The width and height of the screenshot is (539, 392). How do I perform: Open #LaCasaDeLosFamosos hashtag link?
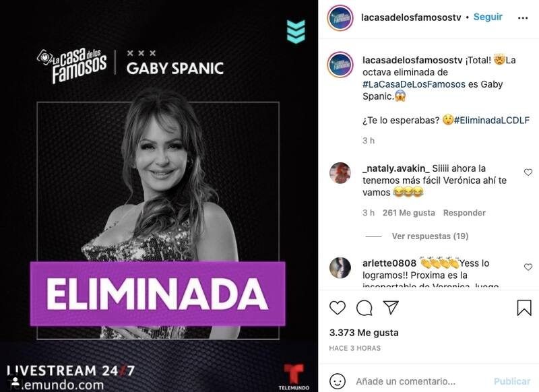[x=414, y=84]
